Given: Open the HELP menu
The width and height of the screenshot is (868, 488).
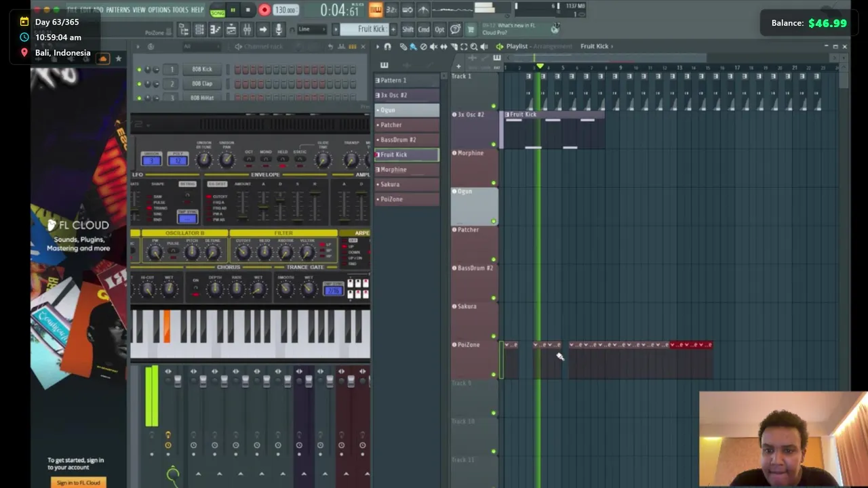Looking at the screenshot, I should (x=197, y=9).
